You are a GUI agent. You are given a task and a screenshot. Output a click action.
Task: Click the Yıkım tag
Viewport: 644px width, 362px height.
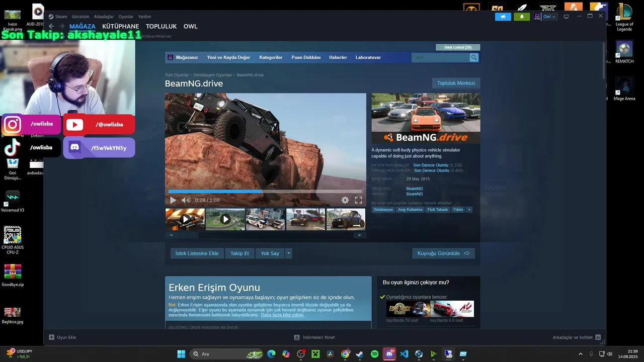pos(458,210)
